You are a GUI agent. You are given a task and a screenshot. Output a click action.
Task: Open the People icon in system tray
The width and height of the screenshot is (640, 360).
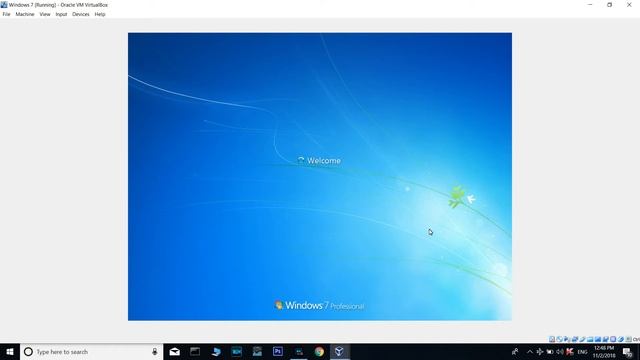pos(515,351)
